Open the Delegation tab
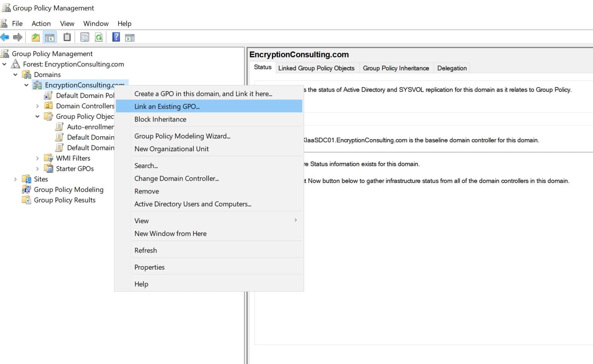593x364 pixels. tap(451, 68)
